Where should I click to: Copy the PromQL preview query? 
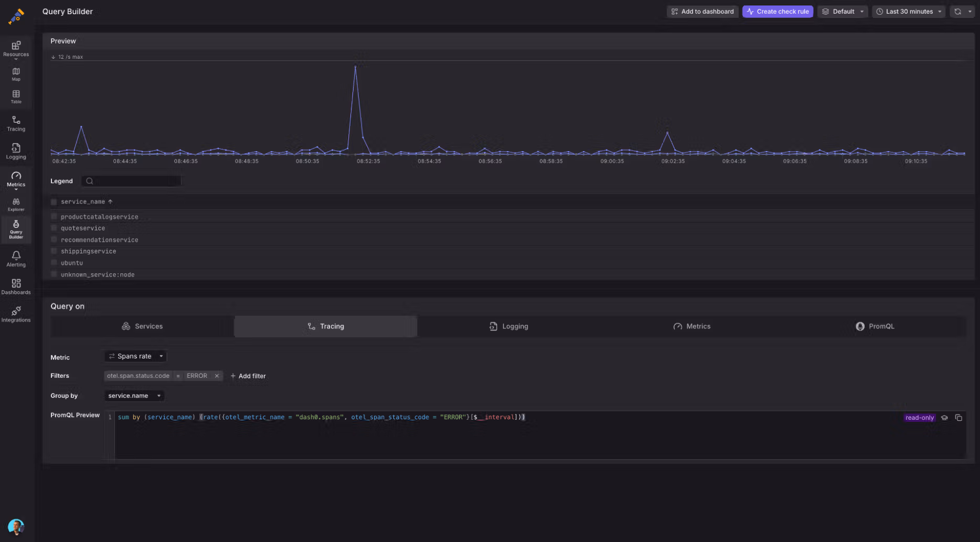point(958,418)
